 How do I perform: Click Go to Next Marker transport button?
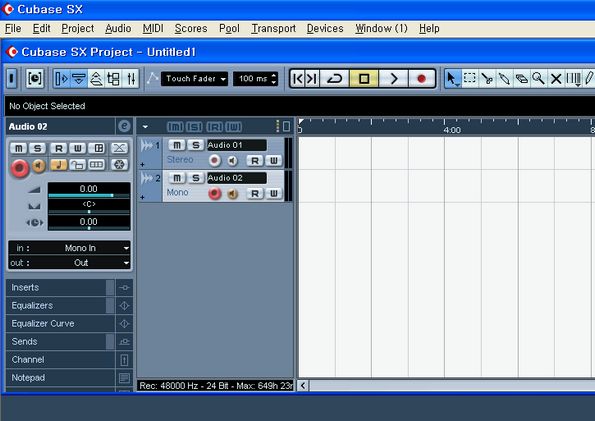click(x=312, y=79)
